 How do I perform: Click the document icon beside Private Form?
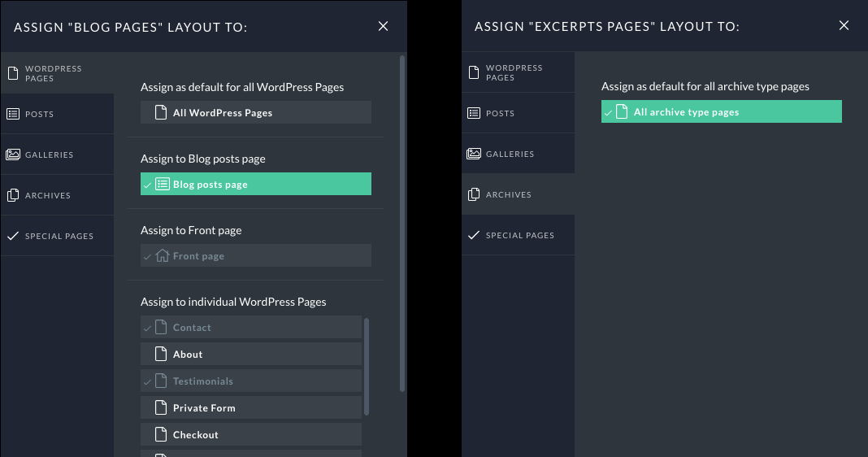click(161, 407)
